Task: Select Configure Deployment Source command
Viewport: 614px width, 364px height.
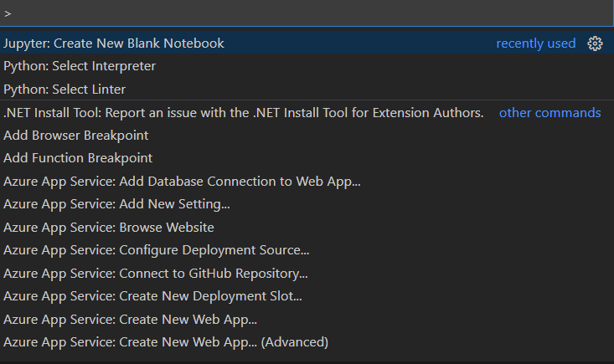Action: point(307,250)
